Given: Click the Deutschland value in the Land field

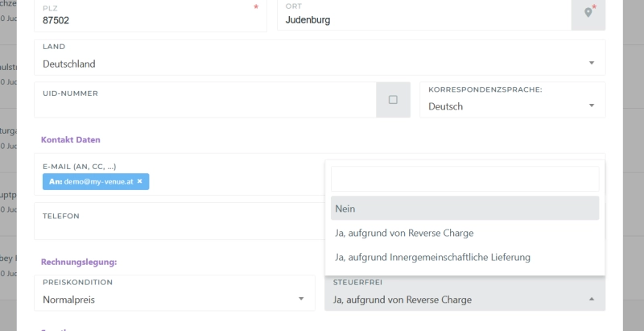Looking at the screenshot, I should tap(69, 64).
